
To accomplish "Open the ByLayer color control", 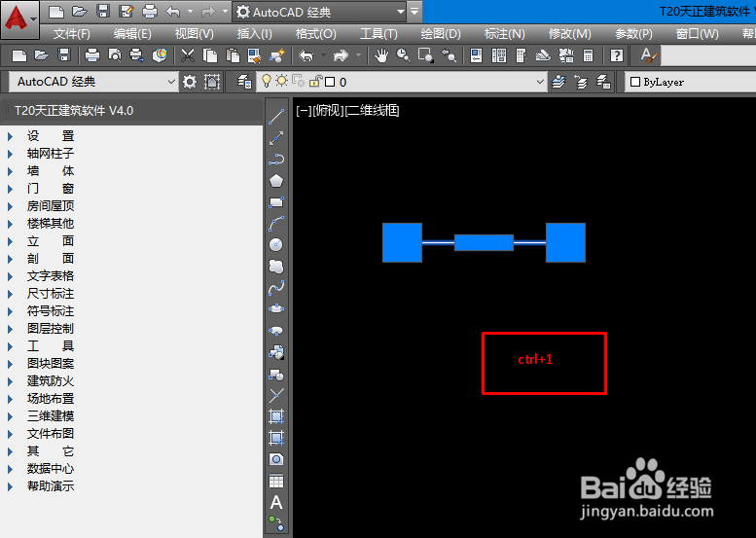I will (691, 82).
